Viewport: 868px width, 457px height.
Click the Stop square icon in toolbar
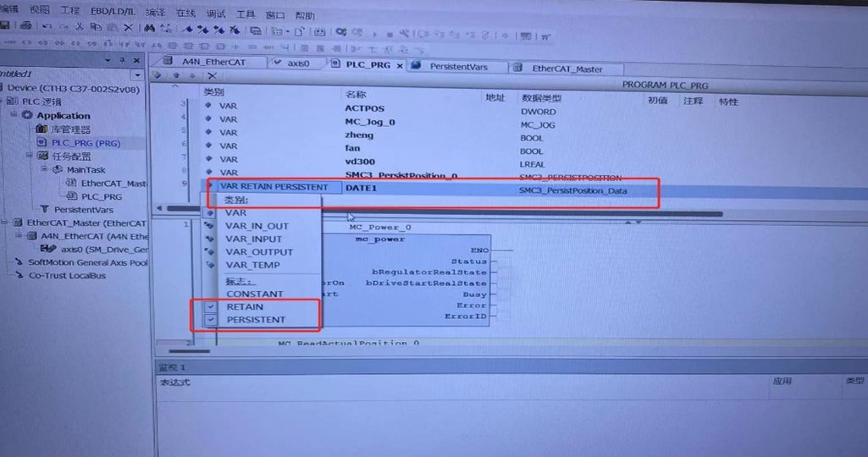(x=390, y=35)
